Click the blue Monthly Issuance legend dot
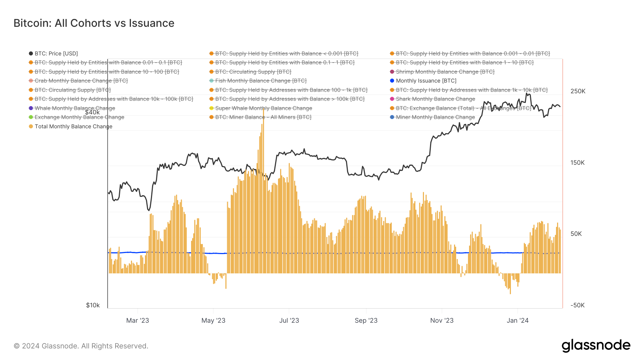This screenshot has height=362, width=644. 392,81
